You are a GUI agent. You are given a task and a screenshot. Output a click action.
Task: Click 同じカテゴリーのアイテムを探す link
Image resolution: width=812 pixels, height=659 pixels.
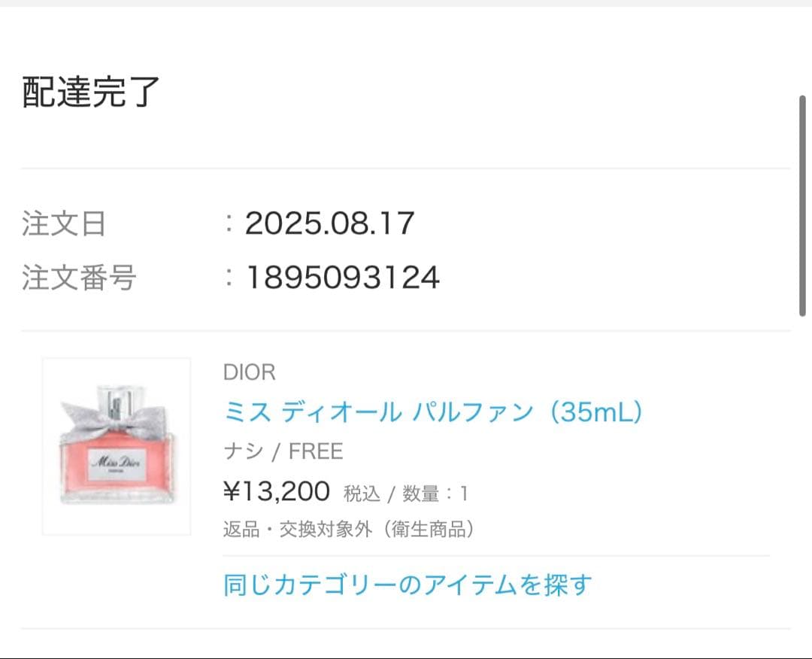click(408, 585)
